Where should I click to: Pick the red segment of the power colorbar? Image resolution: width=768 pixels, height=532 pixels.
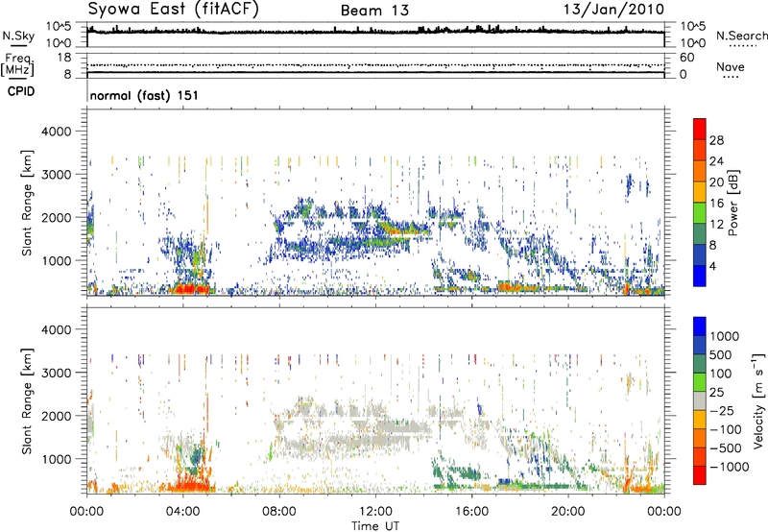(x=700, y=130)
